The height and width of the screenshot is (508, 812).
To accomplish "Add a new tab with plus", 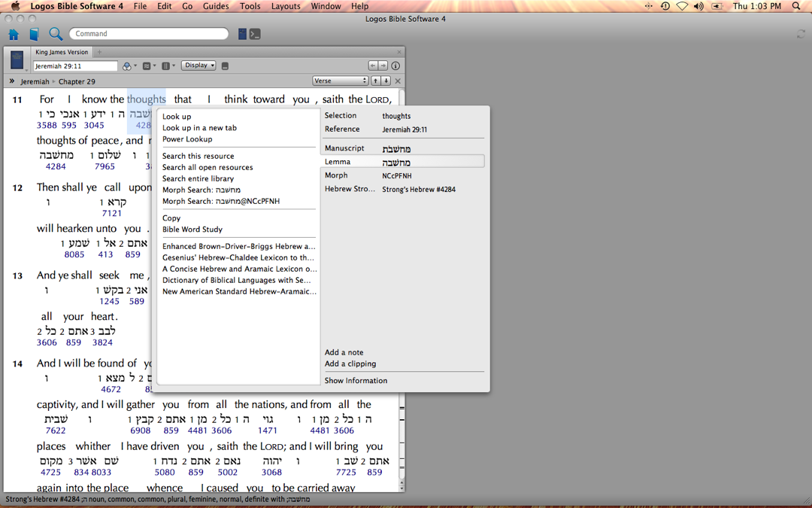I will [x=99, y=52].
